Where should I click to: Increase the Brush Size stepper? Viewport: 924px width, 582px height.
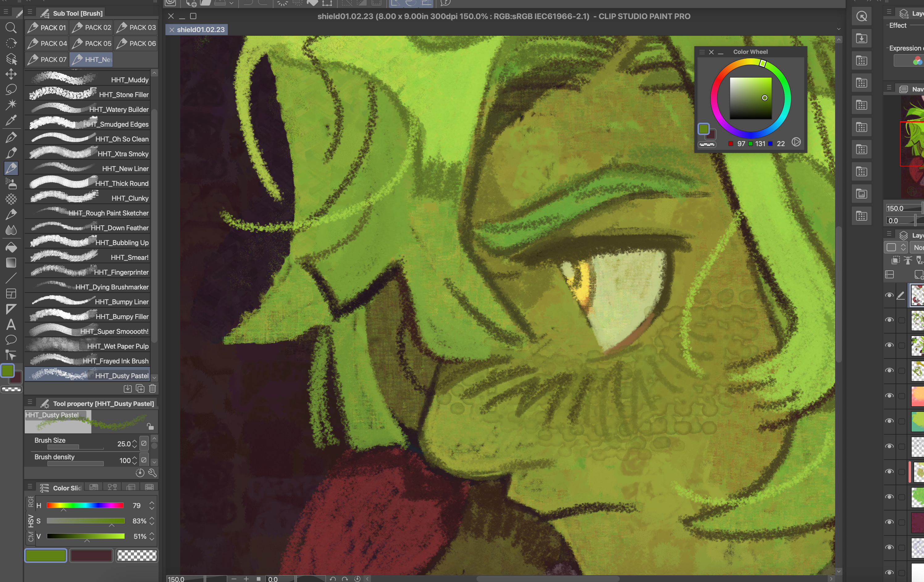click(x=134, y=441)
